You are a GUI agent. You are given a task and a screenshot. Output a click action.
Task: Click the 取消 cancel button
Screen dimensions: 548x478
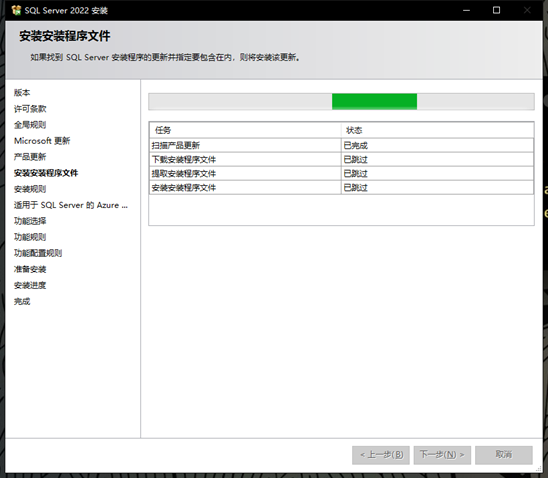pyautogui.click(x=504, y=455)
